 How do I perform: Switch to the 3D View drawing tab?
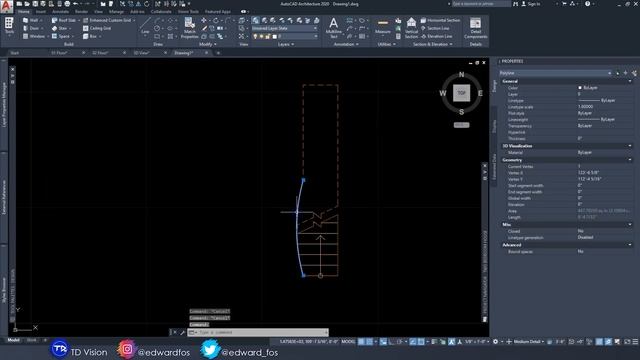point(141,53)
